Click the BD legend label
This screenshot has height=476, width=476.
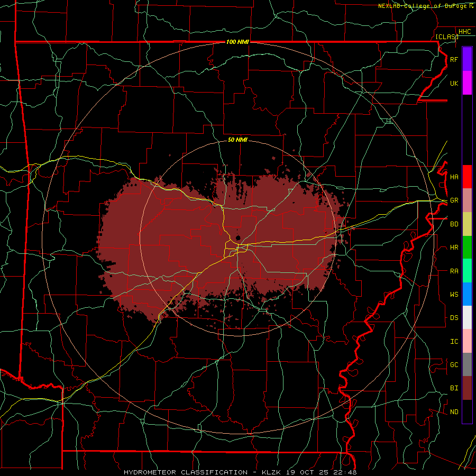tap(454, 224)
